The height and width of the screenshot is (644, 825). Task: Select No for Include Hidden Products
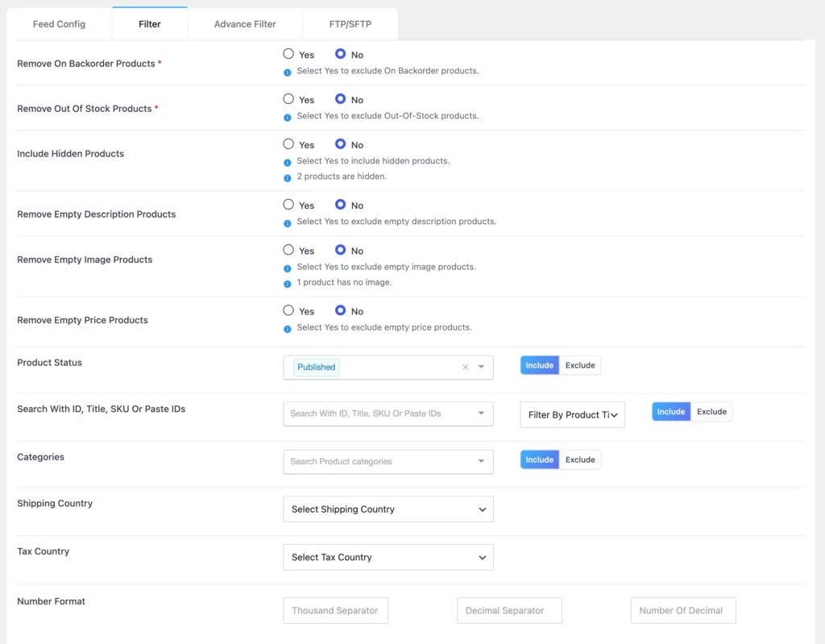(x=341, y=143)
